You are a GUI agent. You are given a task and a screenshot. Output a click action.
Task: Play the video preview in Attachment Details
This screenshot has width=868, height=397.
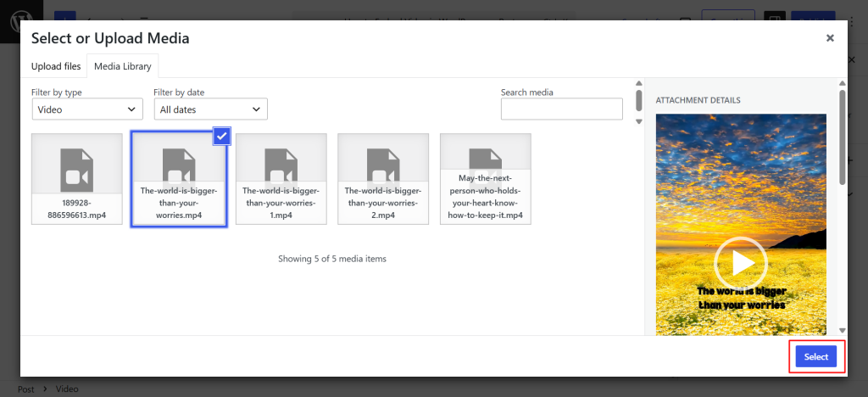tap(740, 264)
